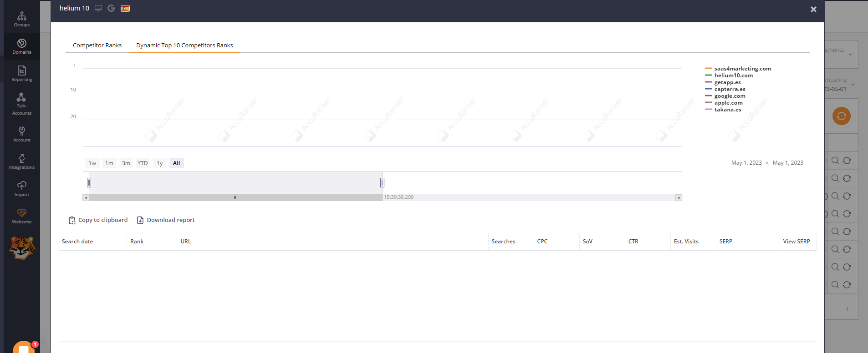Image resolution: width=868 pixels, height=353 pixels.
Task: Click the Google search engine icon
Action: click(x=111, y=8)
